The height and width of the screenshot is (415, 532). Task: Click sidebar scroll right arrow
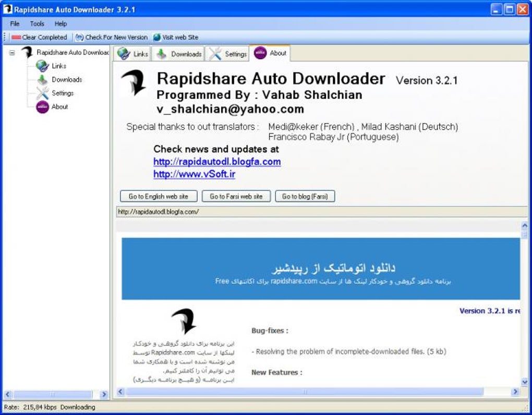coord(104,394)
